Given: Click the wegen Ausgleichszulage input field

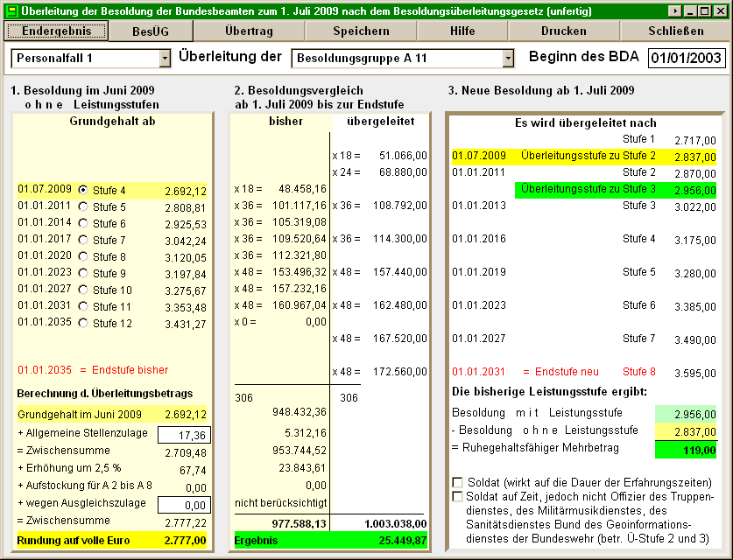Looking at the screenshot, I should click(x=184, y=505).
